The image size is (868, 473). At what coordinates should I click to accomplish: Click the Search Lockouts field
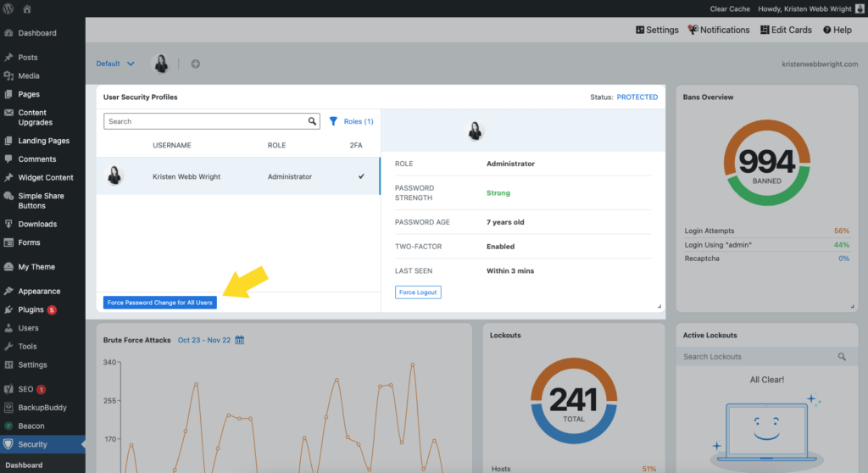tap(766, 357)
